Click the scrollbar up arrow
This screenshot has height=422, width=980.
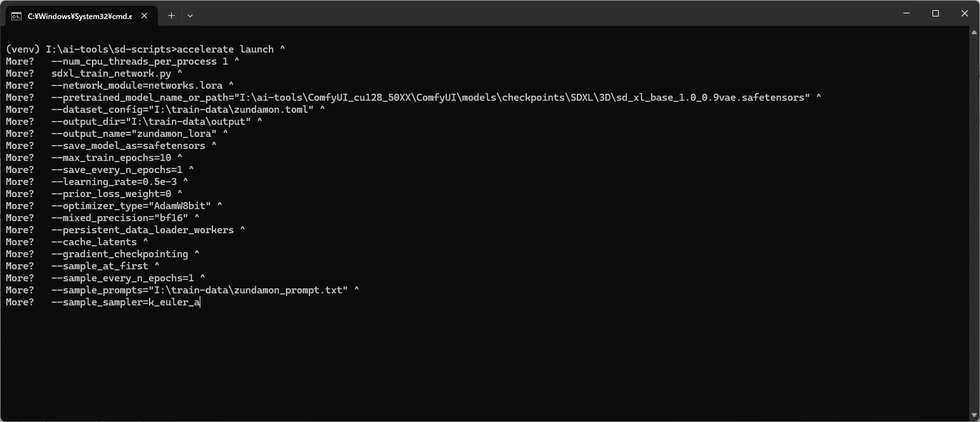[x=974, y=34]
